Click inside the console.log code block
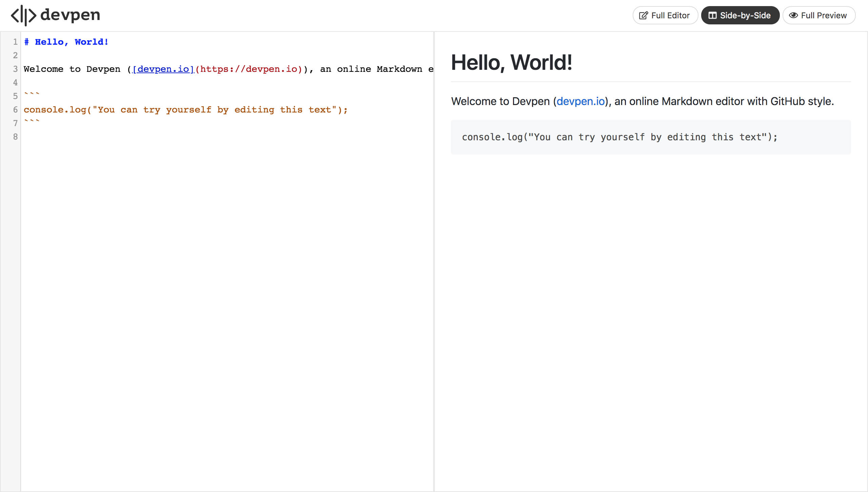 (x=620, y=137)
